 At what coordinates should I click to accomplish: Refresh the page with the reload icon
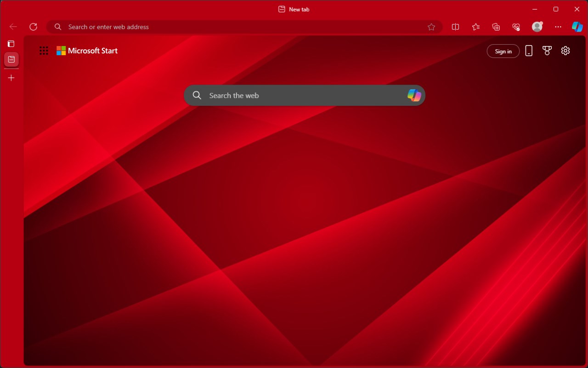pos(33,27)
